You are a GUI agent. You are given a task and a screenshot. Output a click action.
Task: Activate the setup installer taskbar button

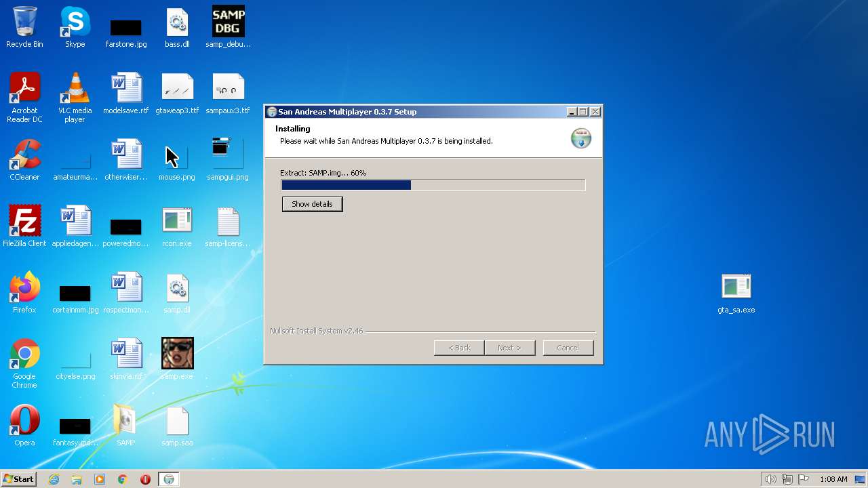pyautogui.click(x=169, y=479)
